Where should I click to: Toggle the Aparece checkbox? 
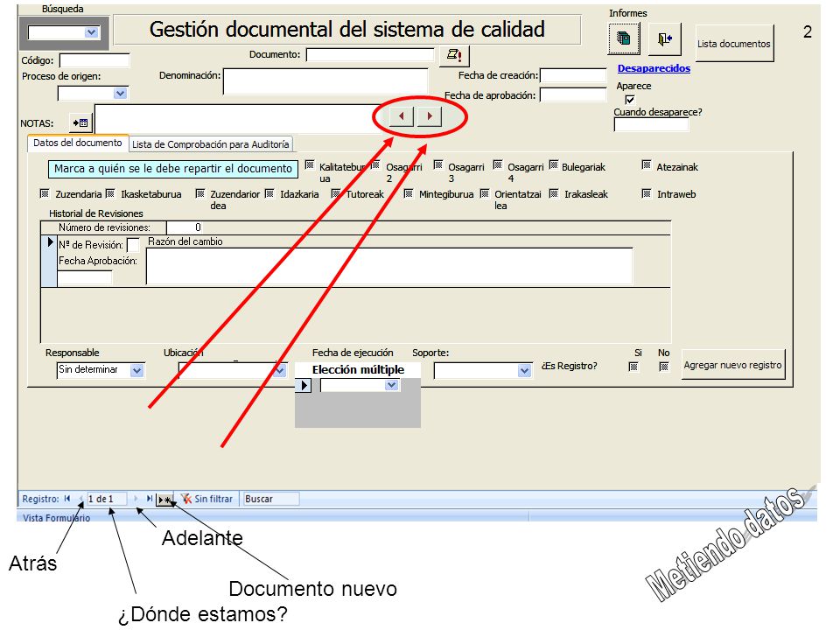(x=629, y=99)
